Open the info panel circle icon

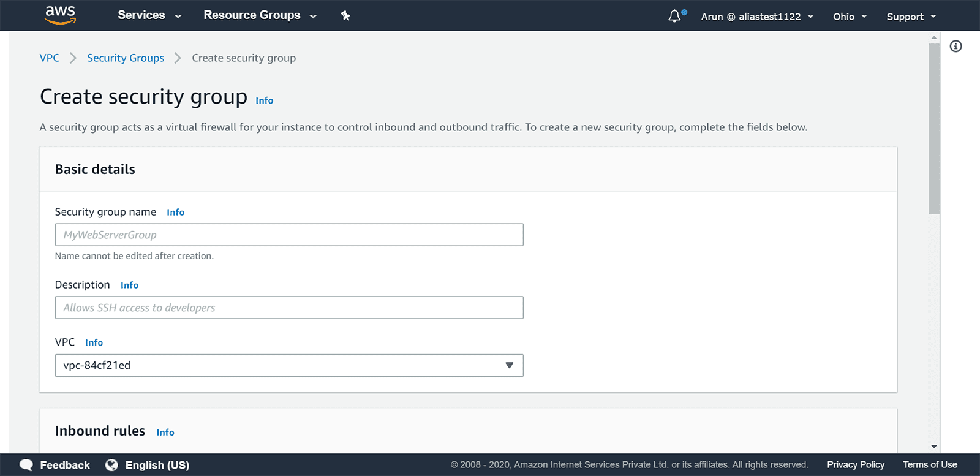[x=956, y=47]
